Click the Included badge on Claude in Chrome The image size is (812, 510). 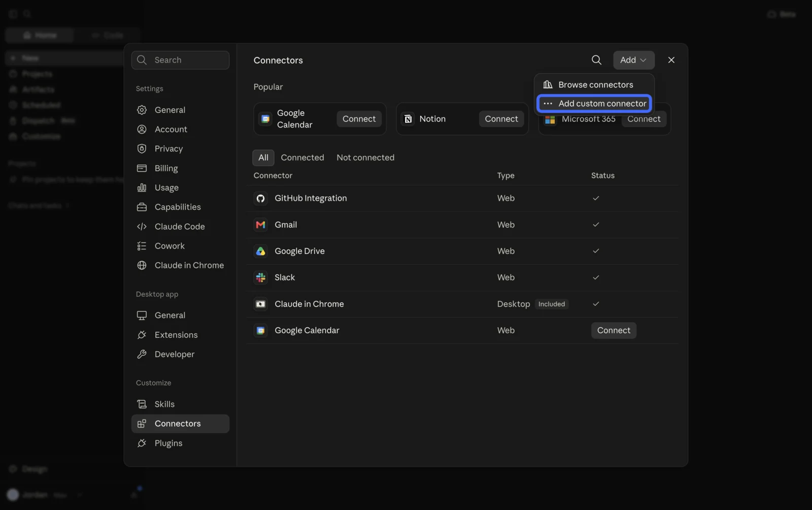pos(552,304)
